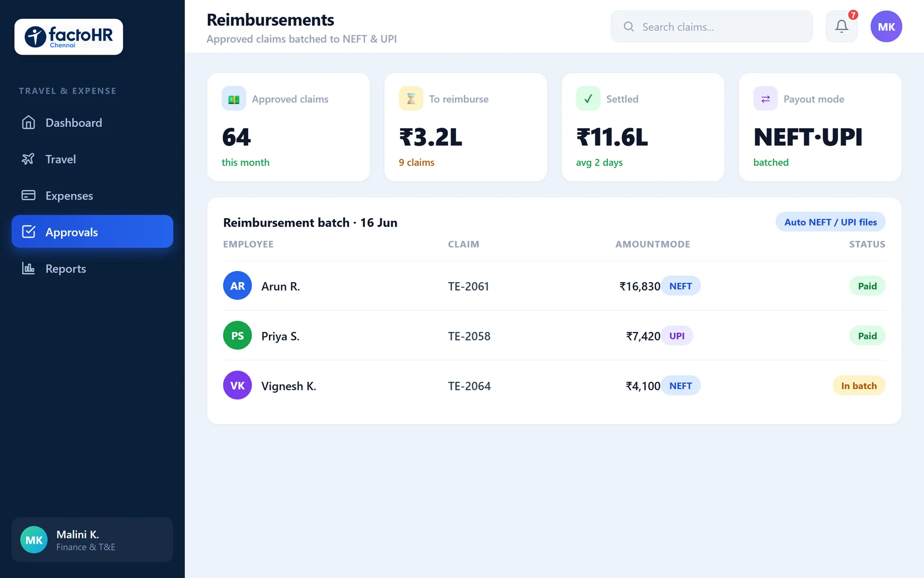Screen dimensions: 924x578
Task: Click the NEFT badge on claim TE-2061
Action: pos(680,286)
